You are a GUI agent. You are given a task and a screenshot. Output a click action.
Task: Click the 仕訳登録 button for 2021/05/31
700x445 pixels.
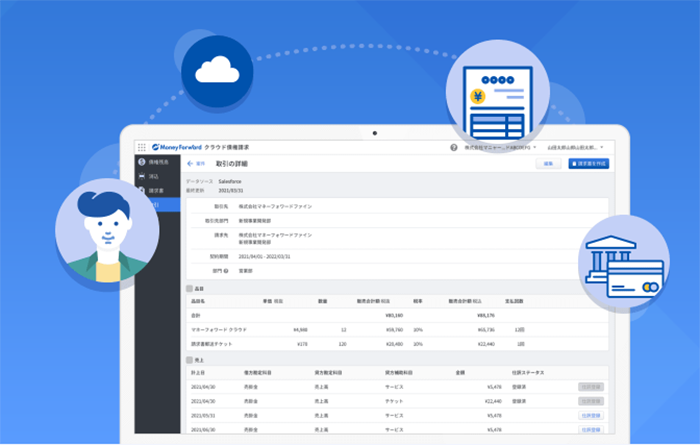tap(592, 414)
